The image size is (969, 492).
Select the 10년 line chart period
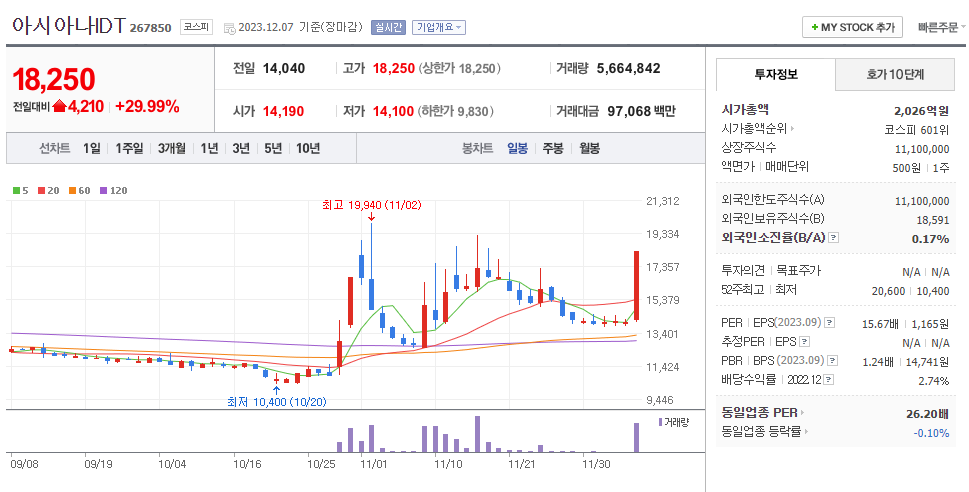pyautogui.click(x=308, y=148)
